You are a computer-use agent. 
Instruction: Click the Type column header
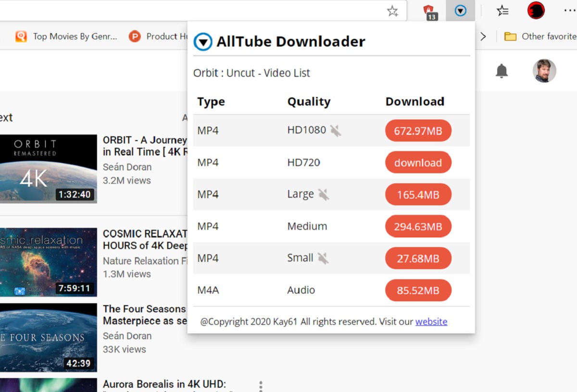pos(211,102)
